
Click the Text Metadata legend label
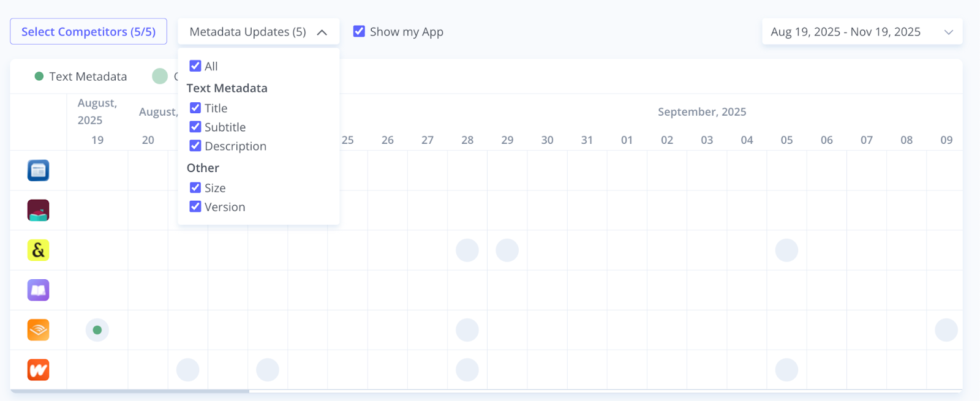(88, 77)
